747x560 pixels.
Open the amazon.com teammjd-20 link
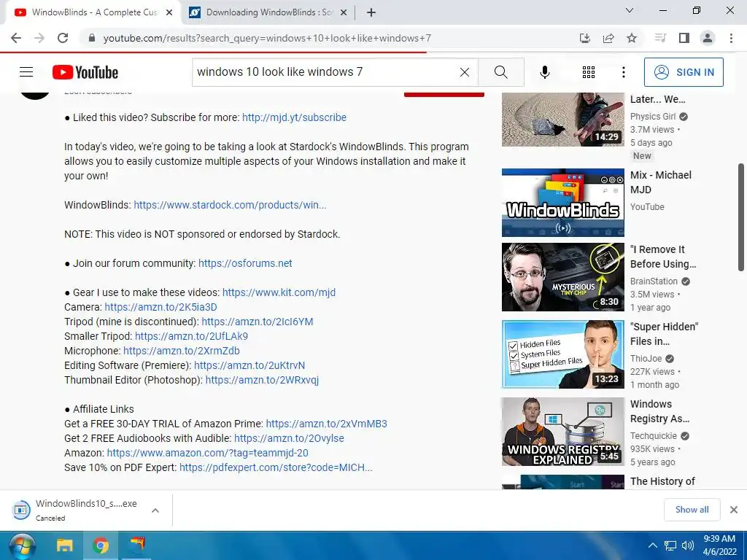(x=207, y=453)
